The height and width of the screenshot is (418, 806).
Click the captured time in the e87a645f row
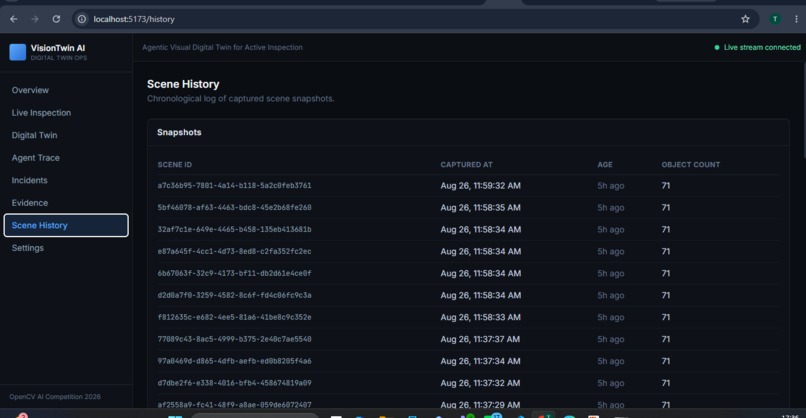click(x=480, y=251)
